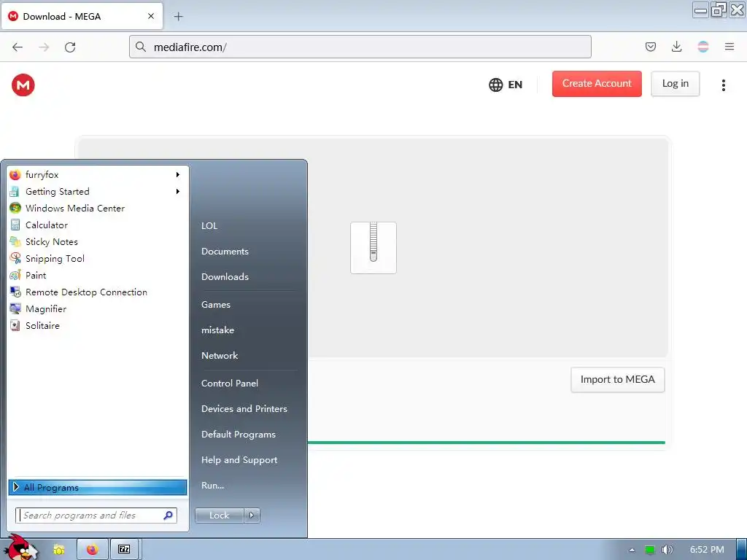747x560 pixels.
Task: Select the Download - MEGA tab
Action: pyautogui.click(x=82, y=16)
